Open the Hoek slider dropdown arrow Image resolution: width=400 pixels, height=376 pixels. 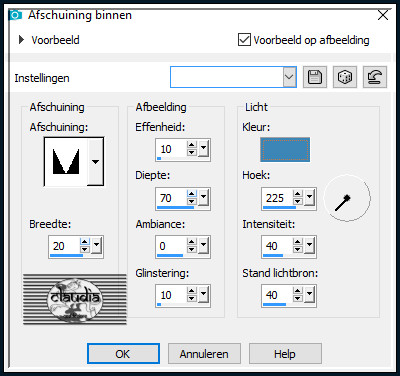(310, 197)
